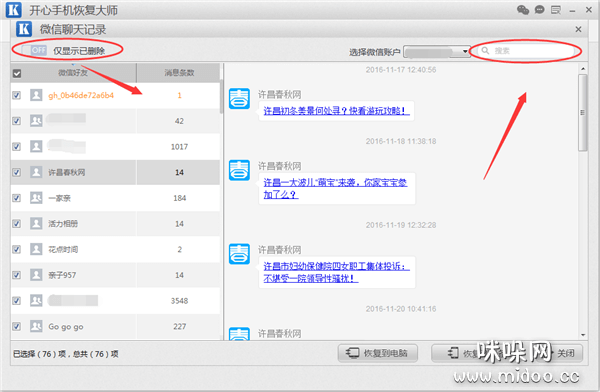Image resolution: width=600 pixels, height=392 pixels.
Task: Uncheck the checkbox for the 42-message row
Action: point(16,121)
